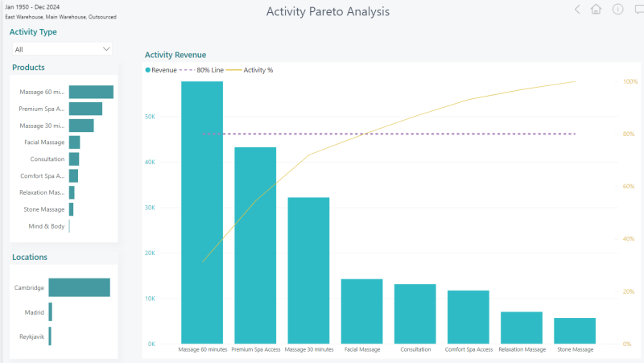644x363 pixels.
Task: Select the Stone Massage revenue column
Action: (575, 331)
